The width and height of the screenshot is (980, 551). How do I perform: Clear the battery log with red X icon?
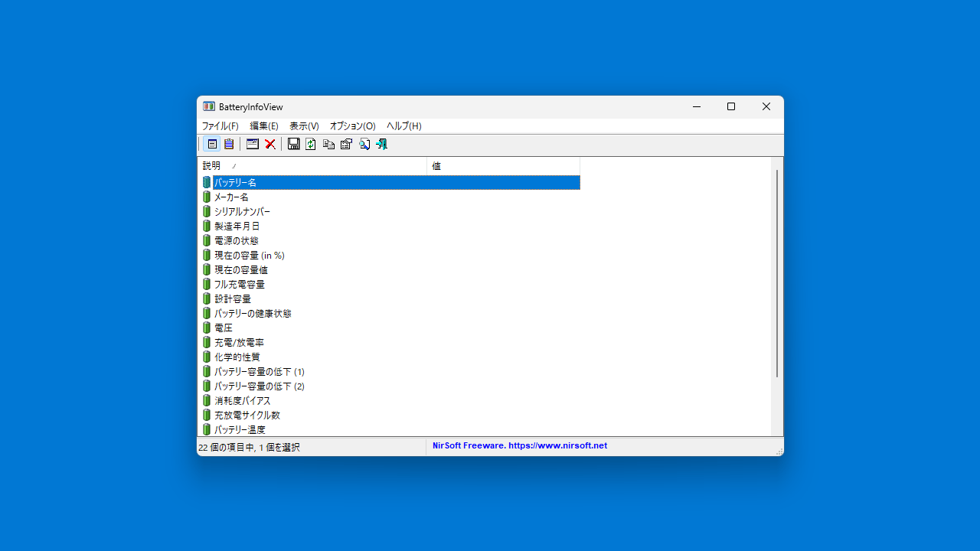click(x=269, y=144)
